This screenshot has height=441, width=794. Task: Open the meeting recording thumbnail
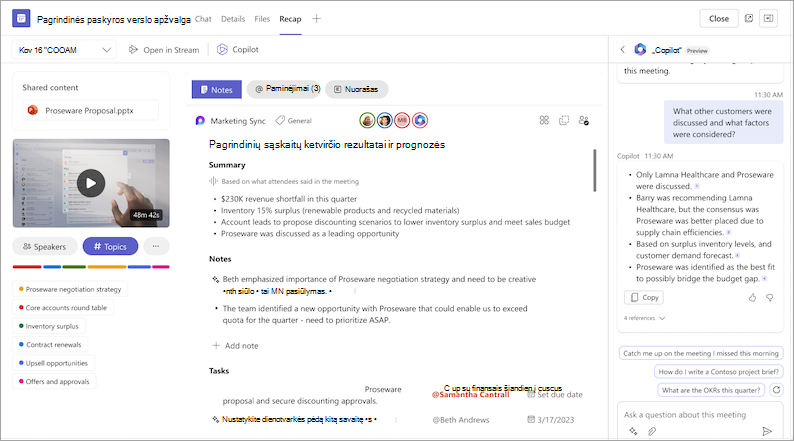tap(91, 183)
